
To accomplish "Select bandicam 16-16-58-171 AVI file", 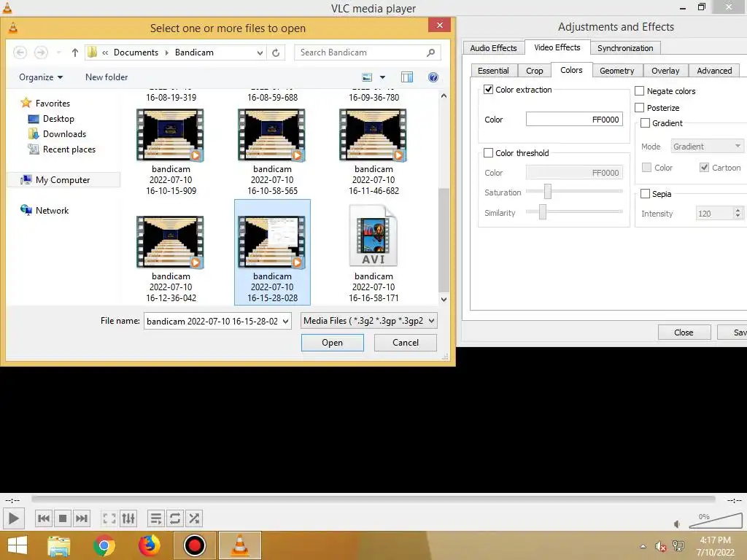I will pyautogui.click(x=373, y=253).
